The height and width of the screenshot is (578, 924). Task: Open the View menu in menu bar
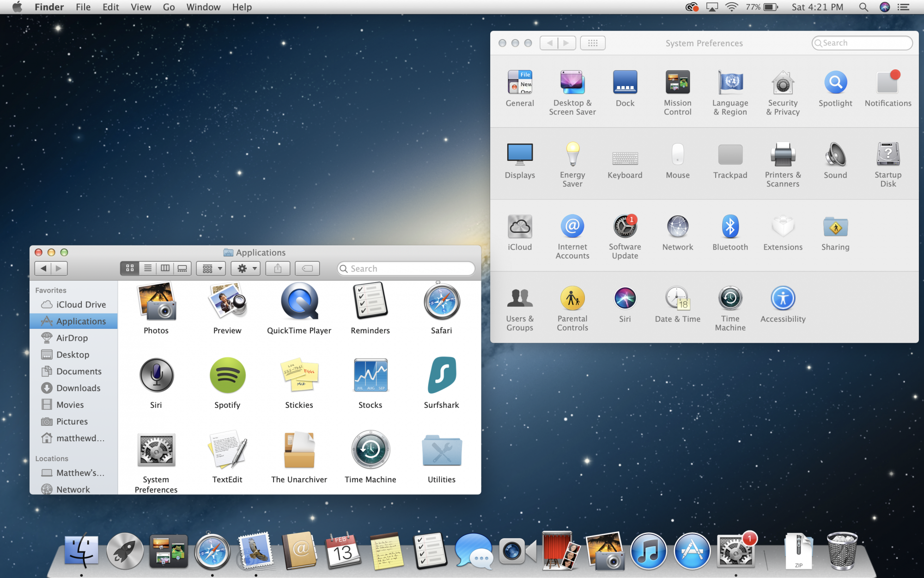[x=140, y=7]
